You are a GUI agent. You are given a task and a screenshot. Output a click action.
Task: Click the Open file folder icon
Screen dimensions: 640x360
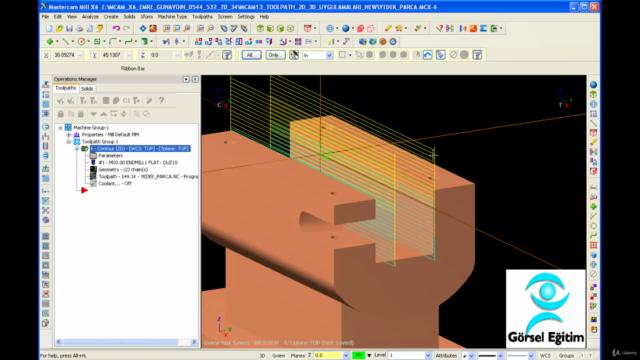click(x=60, y=28)
